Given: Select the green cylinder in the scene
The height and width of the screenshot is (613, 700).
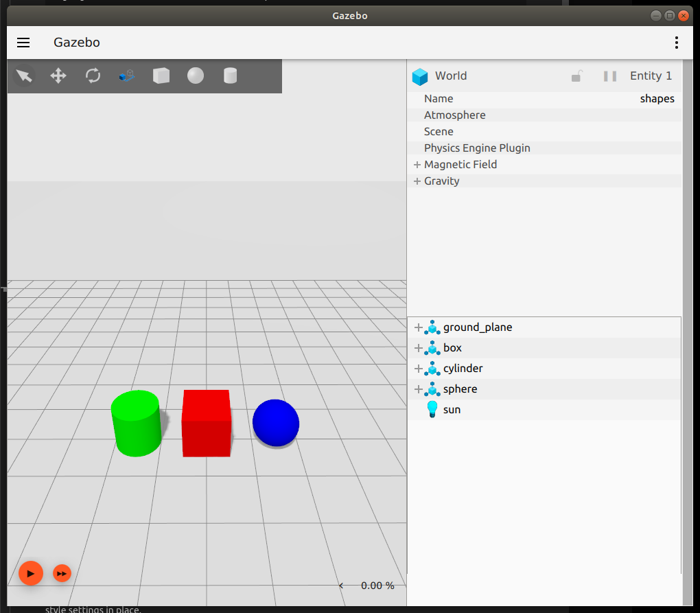Looking at the screenshot, I should 136,424.
